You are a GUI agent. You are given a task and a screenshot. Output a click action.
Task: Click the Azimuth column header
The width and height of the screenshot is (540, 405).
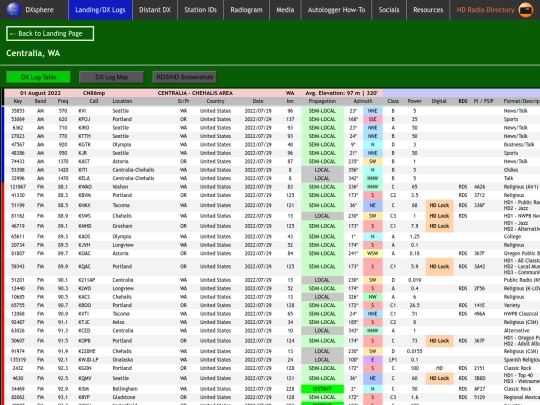(x=363, y=101)
